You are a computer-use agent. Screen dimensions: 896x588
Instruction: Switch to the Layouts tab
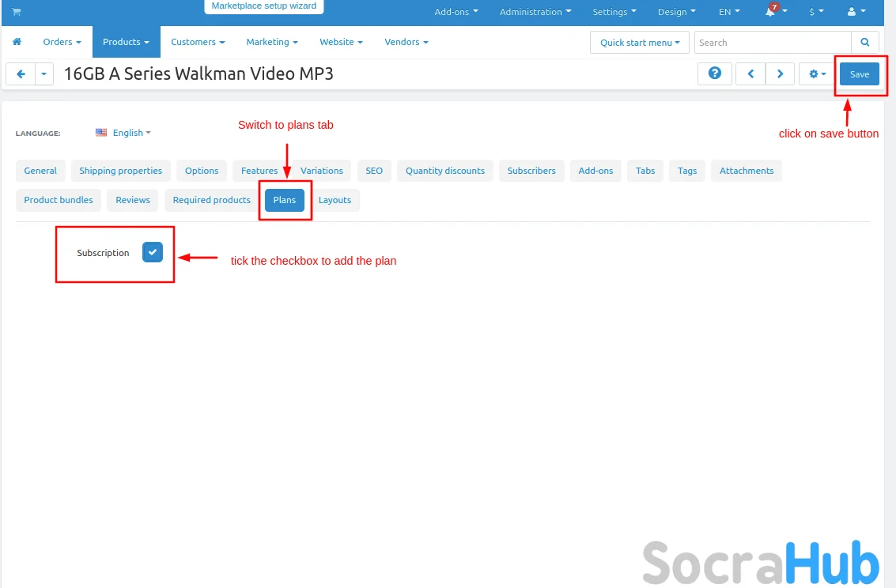(335, 200)
